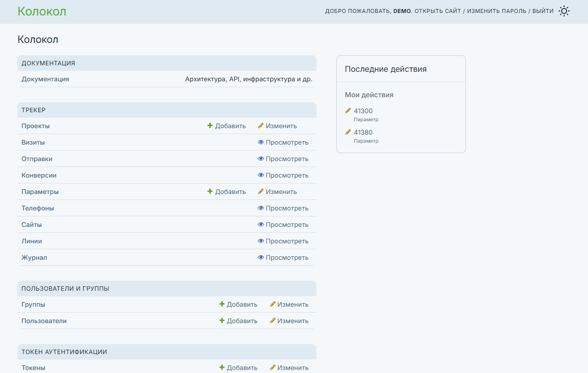Open the ТРЕКЕР section header
The height and width of the screenshot is (373, 588).
[x=33, y=110]
